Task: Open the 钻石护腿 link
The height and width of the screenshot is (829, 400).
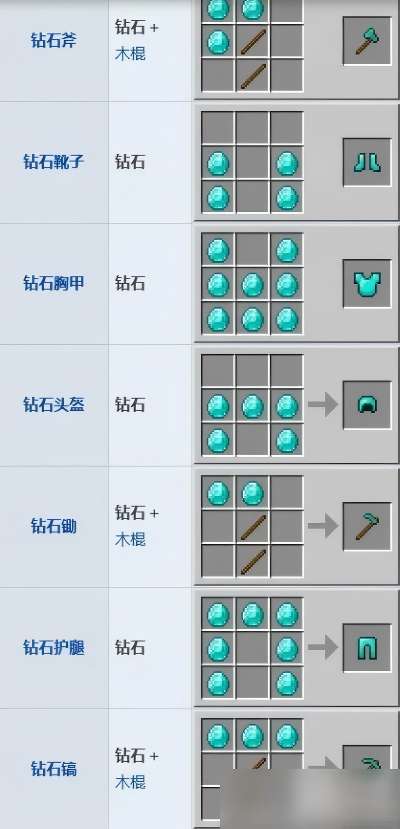Action: coord(54,647)
